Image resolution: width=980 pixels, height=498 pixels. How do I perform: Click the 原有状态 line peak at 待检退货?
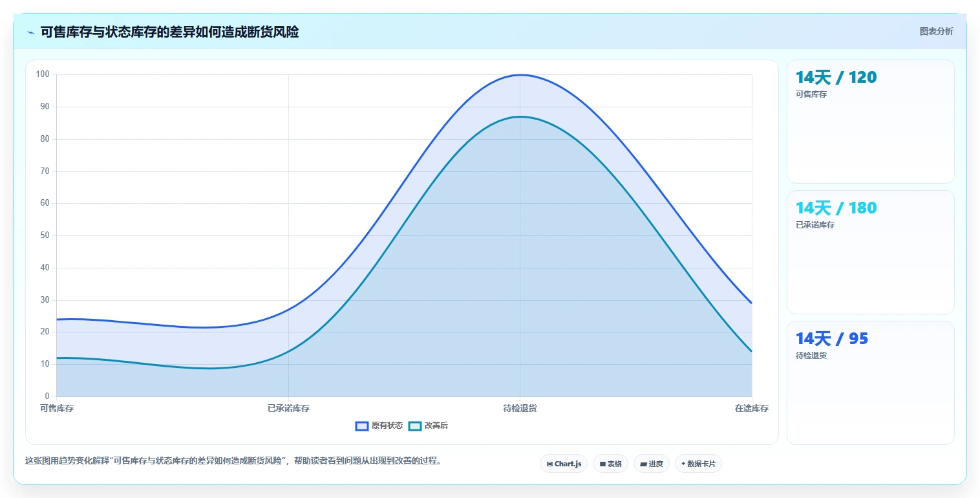click(x=520, y=75)
